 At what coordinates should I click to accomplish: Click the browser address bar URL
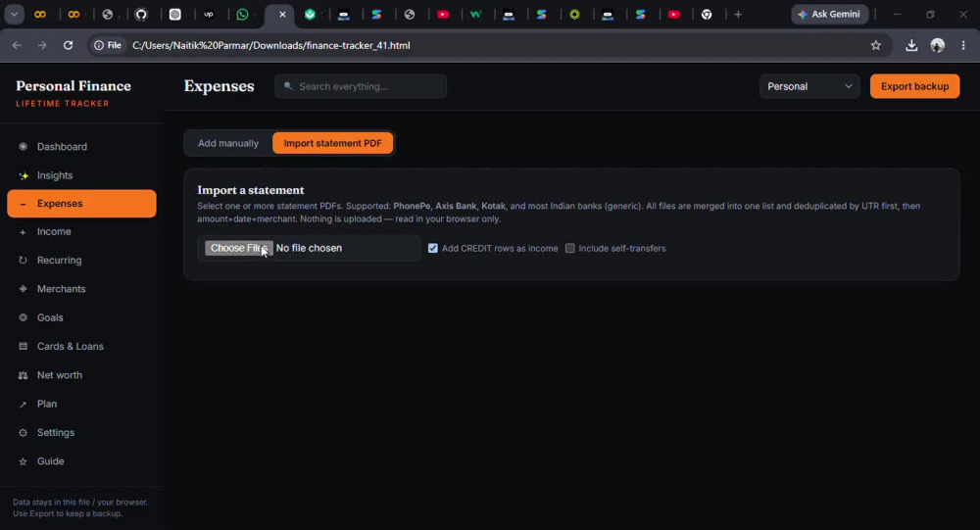tap(271, 45)
